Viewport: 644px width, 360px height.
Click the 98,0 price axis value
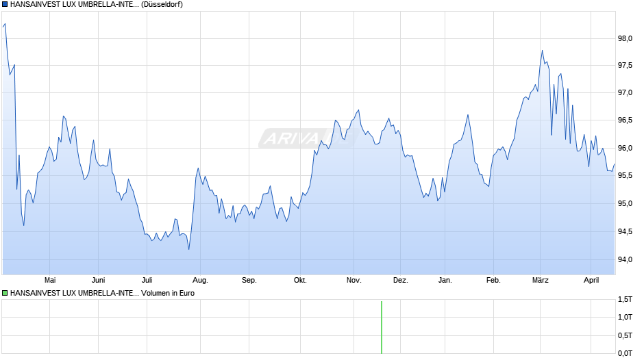(x=625, y=38)
